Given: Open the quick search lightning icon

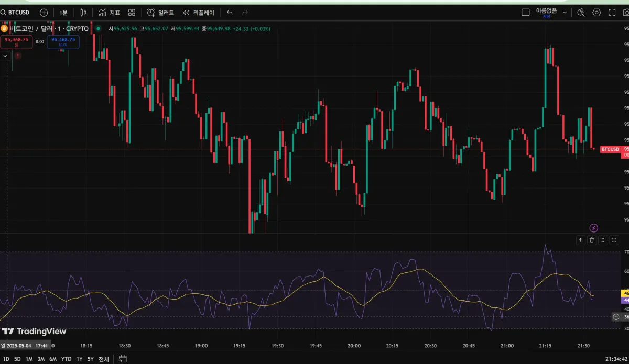Looking at the screenshot, I should 581,12.
